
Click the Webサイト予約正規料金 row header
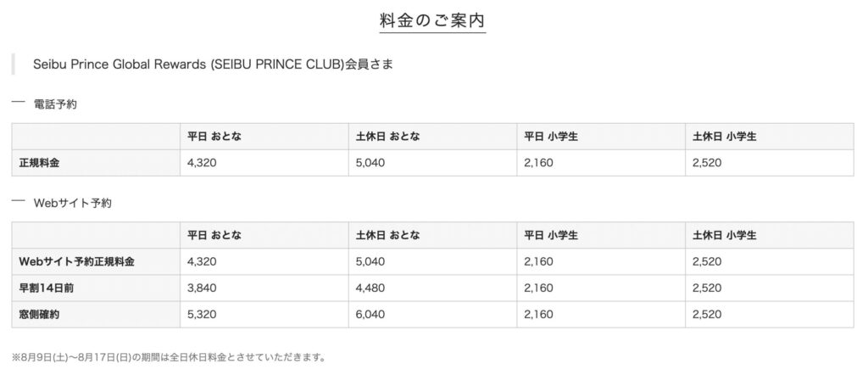(76, 261)
